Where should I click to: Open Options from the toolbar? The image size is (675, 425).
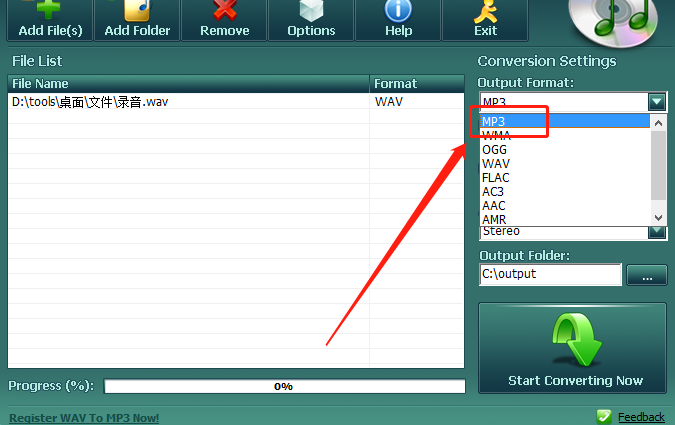tap(311, 20)
